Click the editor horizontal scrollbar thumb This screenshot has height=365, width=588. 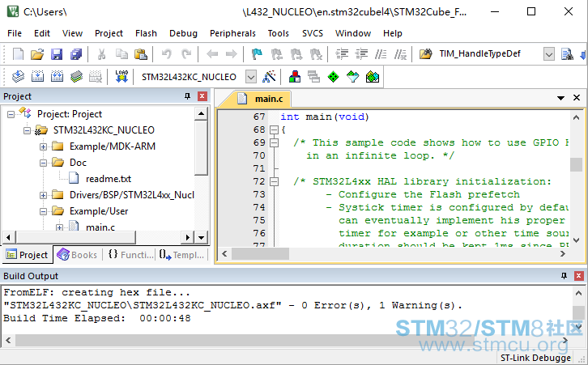click(260, 254)
